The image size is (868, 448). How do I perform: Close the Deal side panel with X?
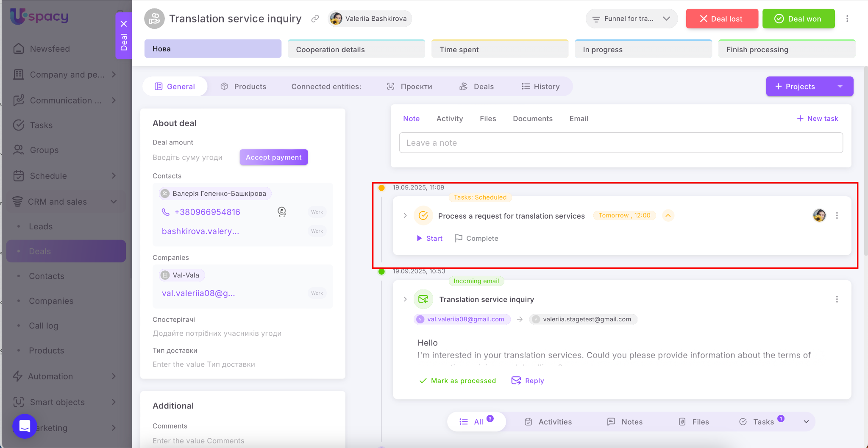point(124,24)
